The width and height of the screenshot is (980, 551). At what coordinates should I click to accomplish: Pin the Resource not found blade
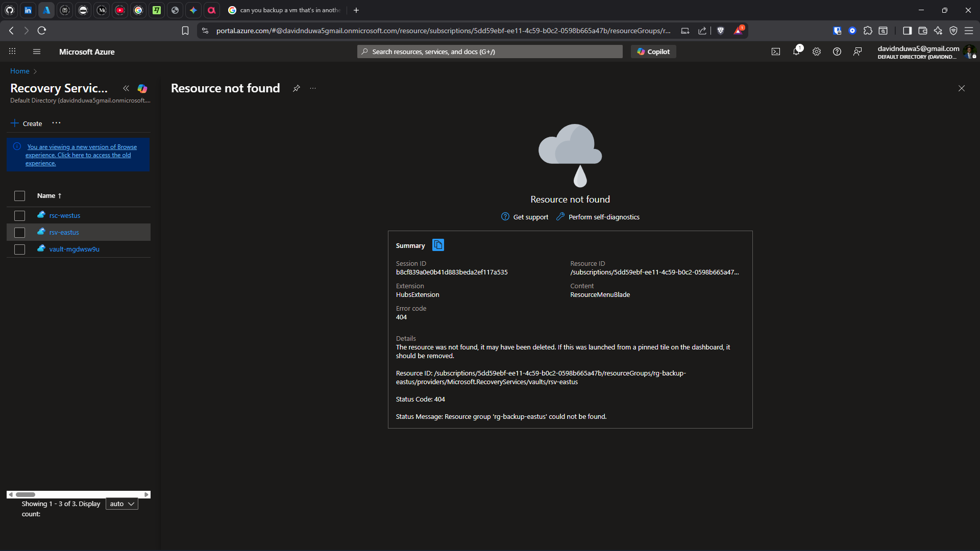click(296, 88)
